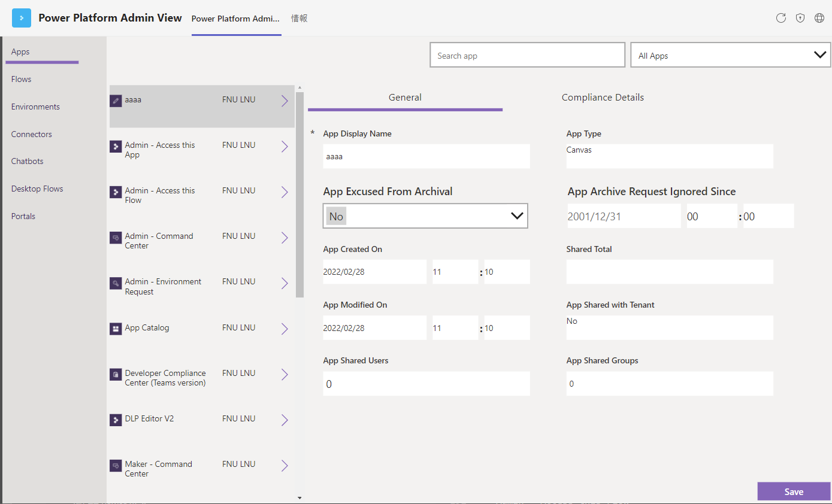Screen dimensions: 832x504
Task: Open the shield privacy icon in header
Action: [x=800, y=18]
